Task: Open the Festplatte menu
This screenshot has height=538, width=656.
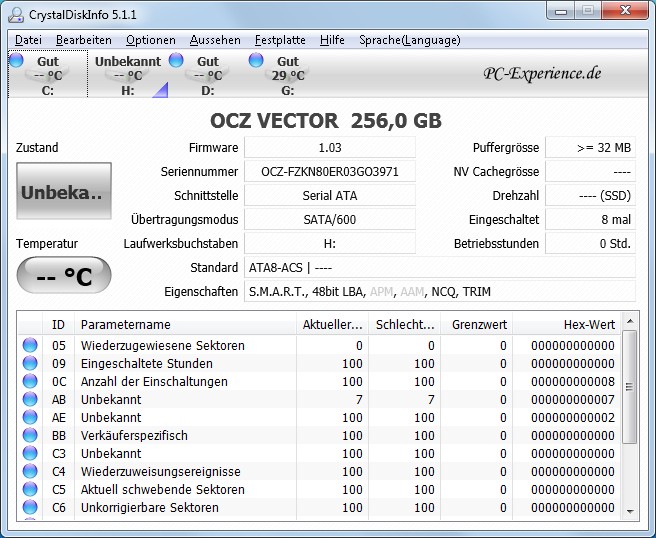Action: (280, 40)
